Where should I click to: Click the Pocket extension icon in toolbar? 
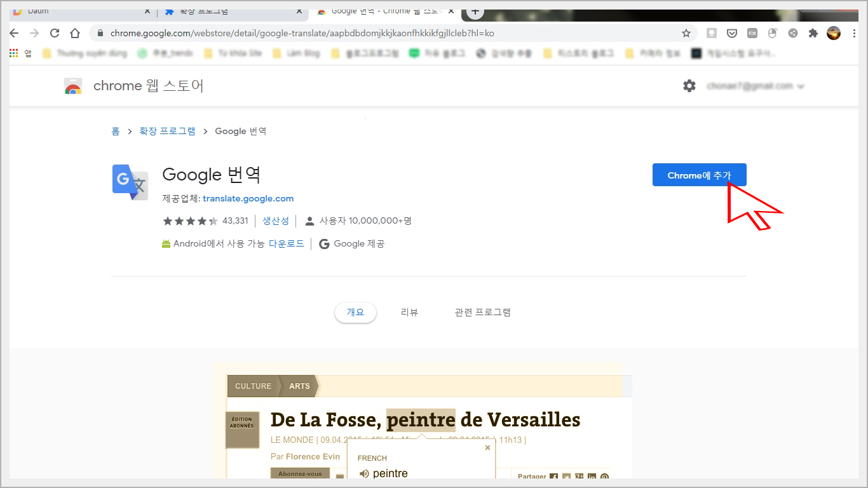732,33
